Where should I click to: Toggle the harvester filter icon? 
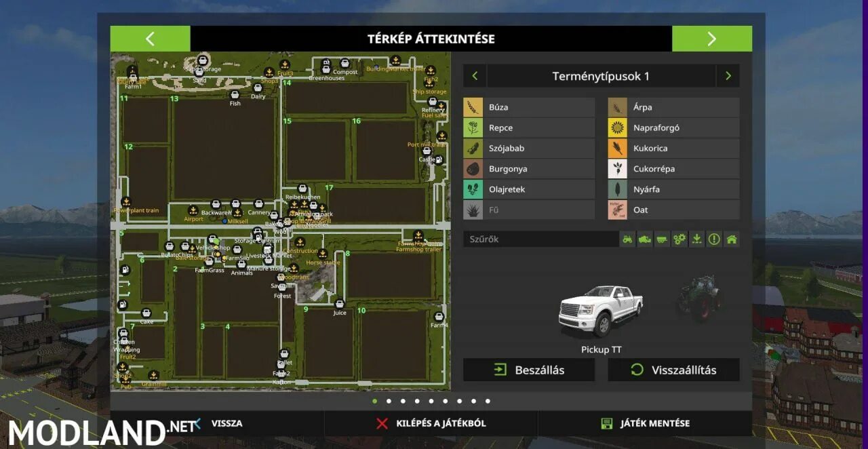pos(645,239)
